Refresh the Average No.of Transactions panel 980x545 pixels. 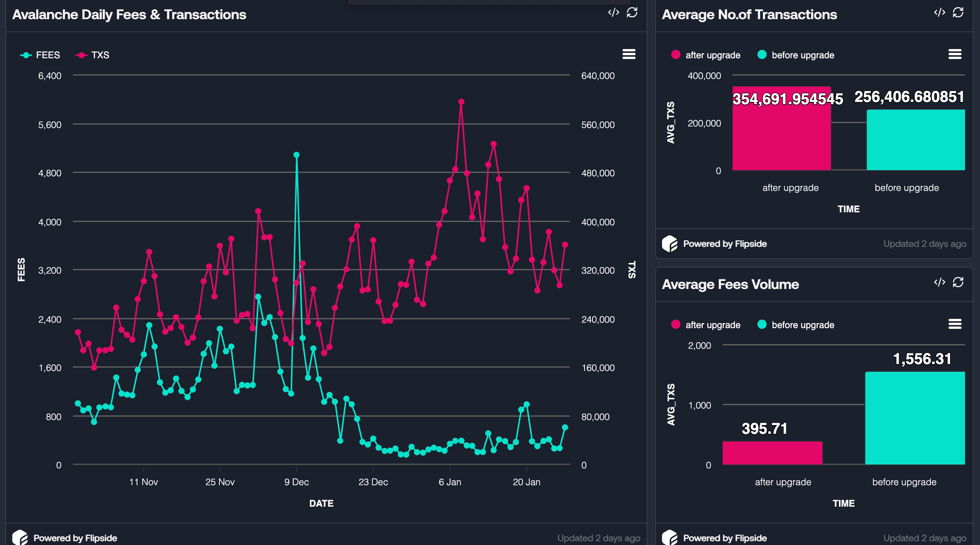(958, 13)
